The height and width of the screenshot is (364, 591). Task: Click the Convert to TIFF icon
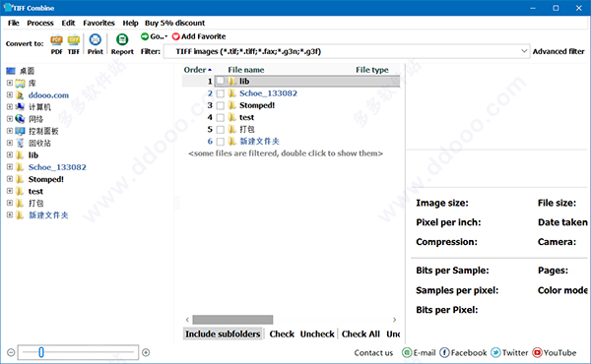tap(74, 40)
